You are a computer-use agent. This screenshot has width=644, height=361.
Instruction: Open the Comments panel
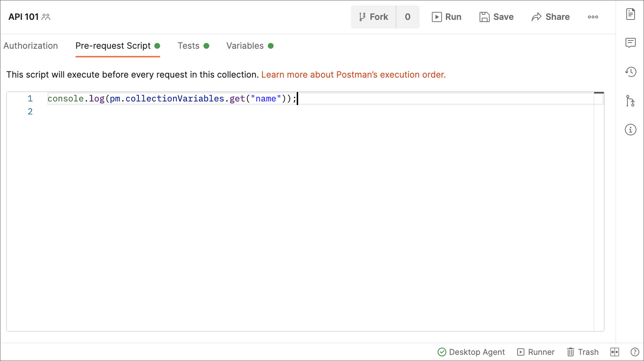(x=630, y=43)
